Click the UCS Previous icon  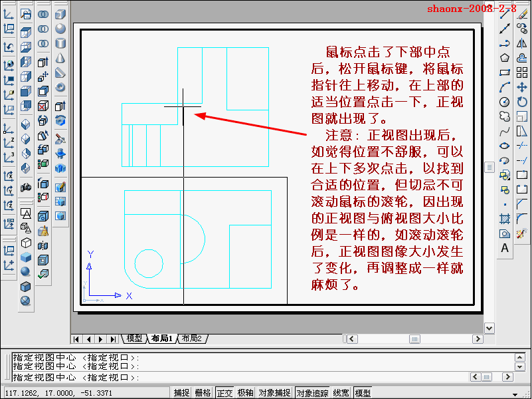pos(9,47)
